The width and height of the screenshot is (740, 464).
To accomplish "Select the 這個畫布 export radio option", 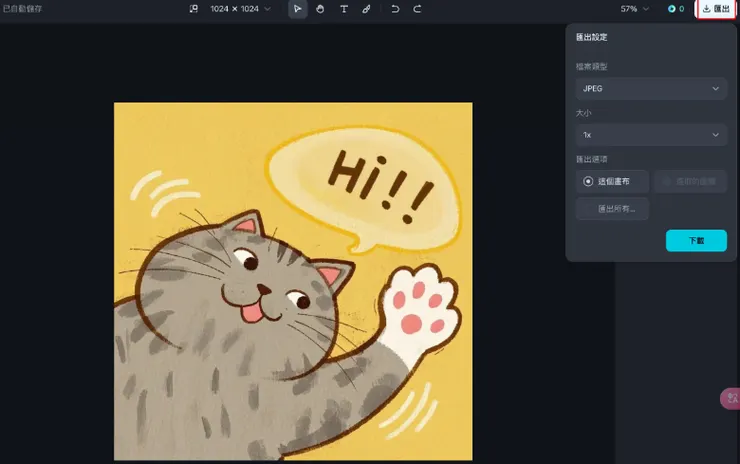I will pos(612,181).
